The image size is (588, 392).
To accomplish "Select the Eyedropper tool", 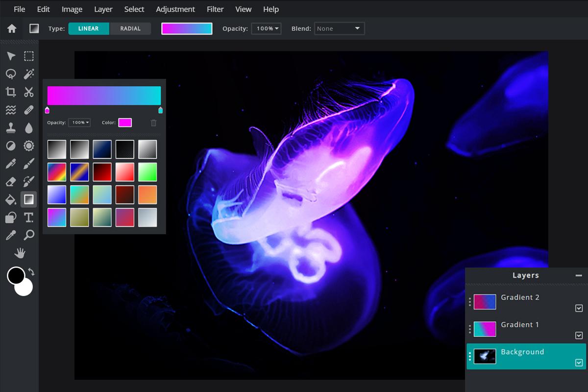I will (x=11, y=235).
